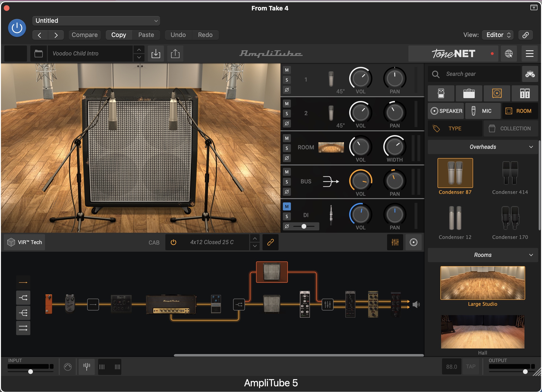Click the TAP tempo button
This screenshot has height=392, width=542.
[470, 367]
